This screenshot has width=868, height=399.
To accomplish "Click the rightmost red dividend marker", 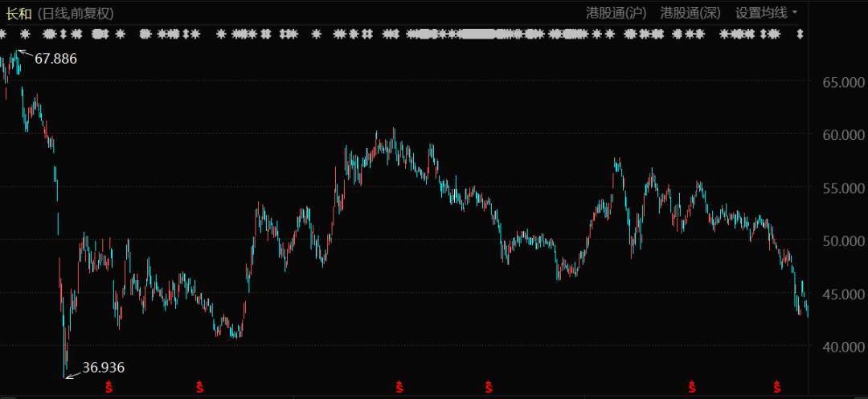I will pos(777,388).
